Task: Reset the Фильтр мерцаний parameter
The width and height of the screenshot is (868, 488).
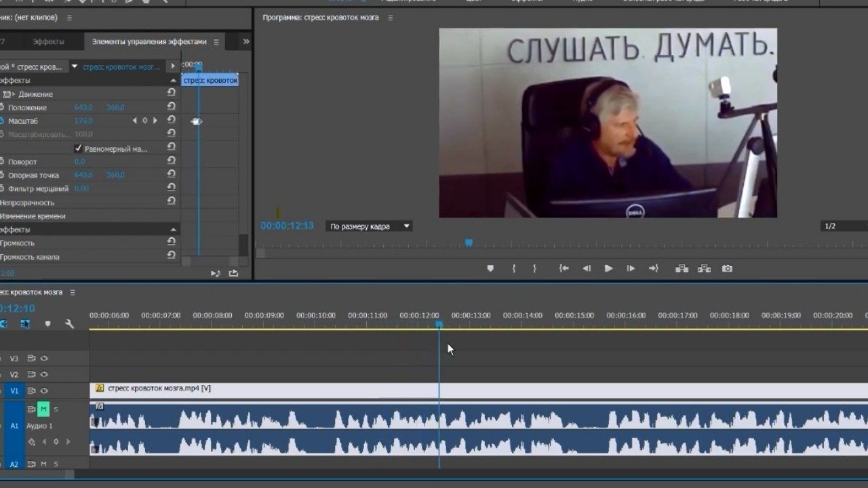Action: coord(171,188)
